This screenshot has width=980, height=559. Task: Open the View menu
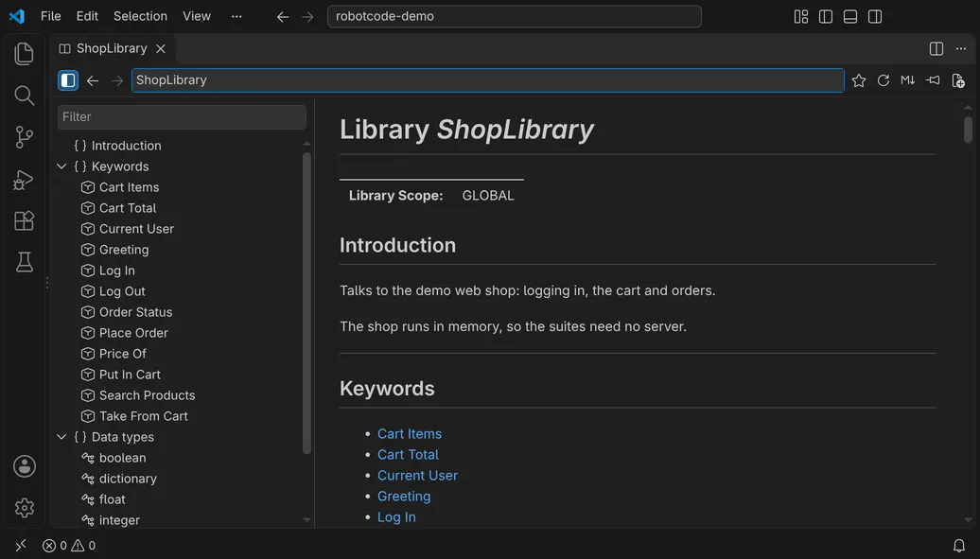(196, 16)
